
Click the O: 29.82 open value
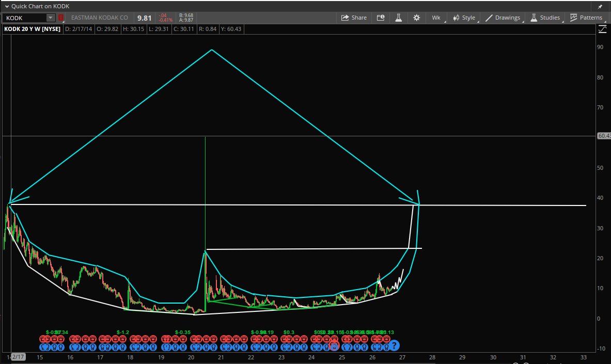[107, 29]
